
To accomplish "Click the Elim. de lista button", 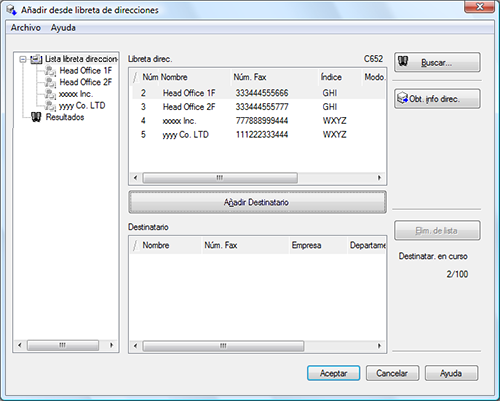I will 437,230.
